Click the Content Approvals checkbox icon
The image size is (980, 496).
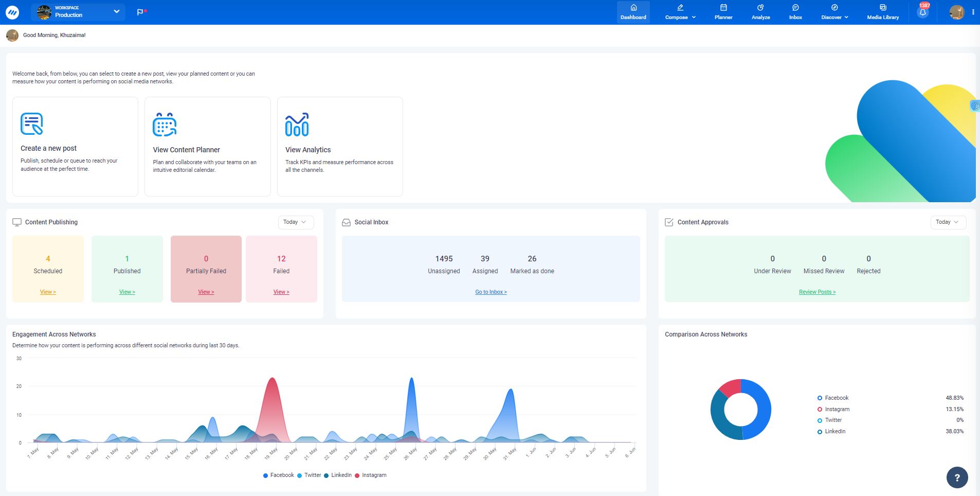[x=669, y=222]
